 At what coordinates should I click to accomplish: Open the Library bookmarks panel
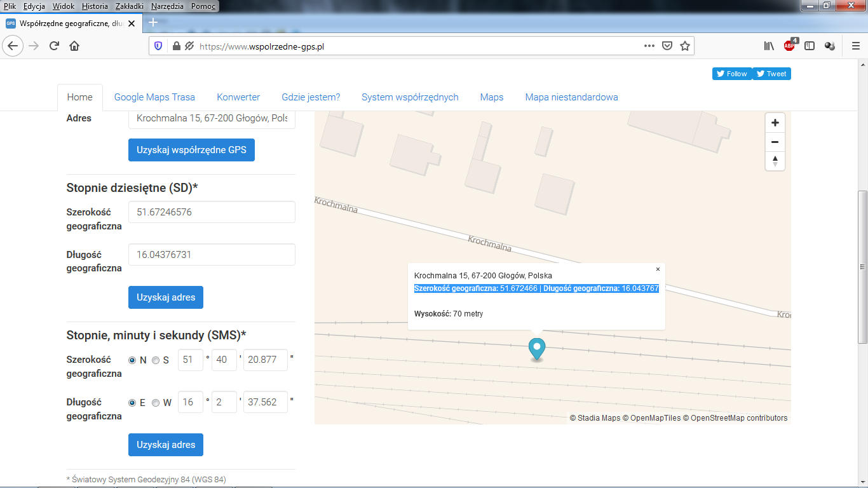(769, 46)
